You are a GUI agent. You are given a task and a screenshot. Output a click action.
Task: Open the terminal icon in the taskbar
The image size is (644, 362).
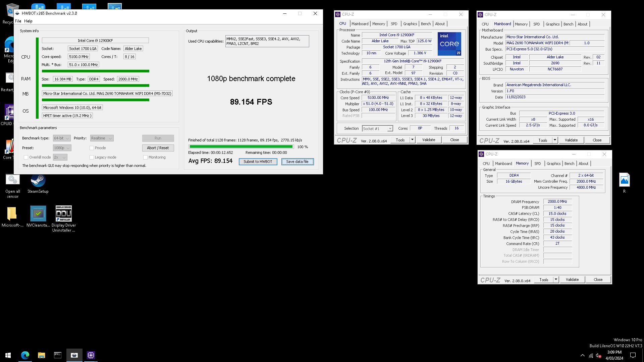tap(58, 355)
